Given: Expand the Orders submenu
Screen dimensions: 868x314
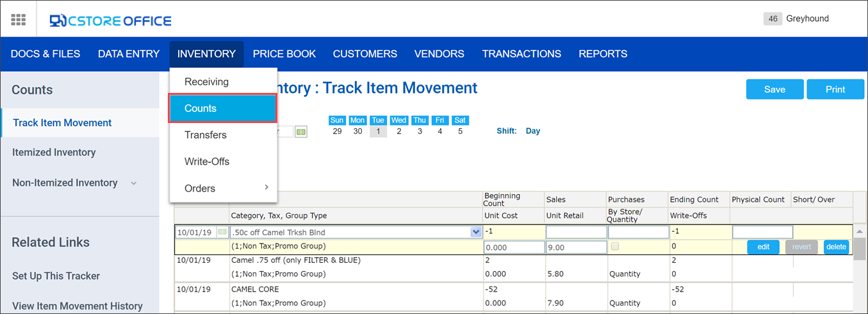Looking at the screenshot, I should 266,188.
